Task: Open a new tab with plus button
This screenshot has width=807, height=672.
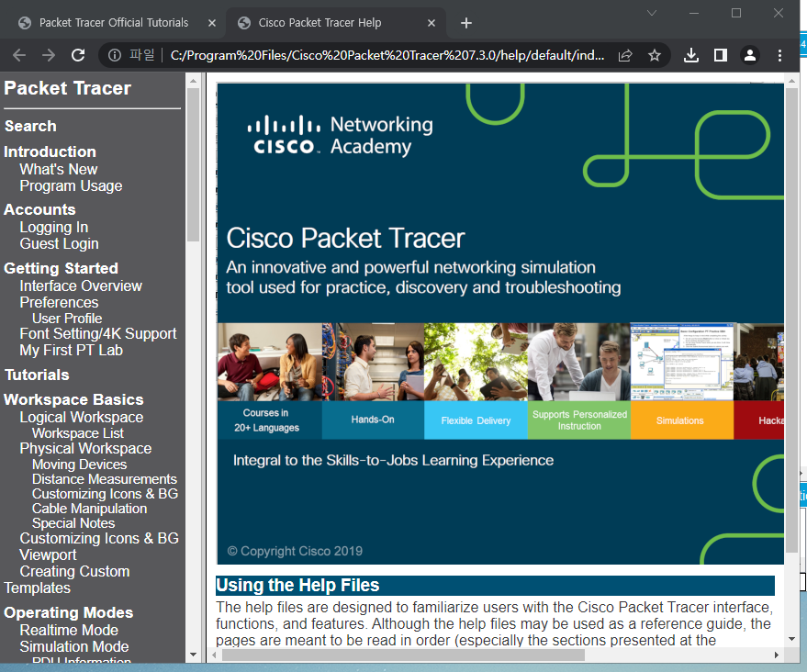Action: click(x=466, y=23)
